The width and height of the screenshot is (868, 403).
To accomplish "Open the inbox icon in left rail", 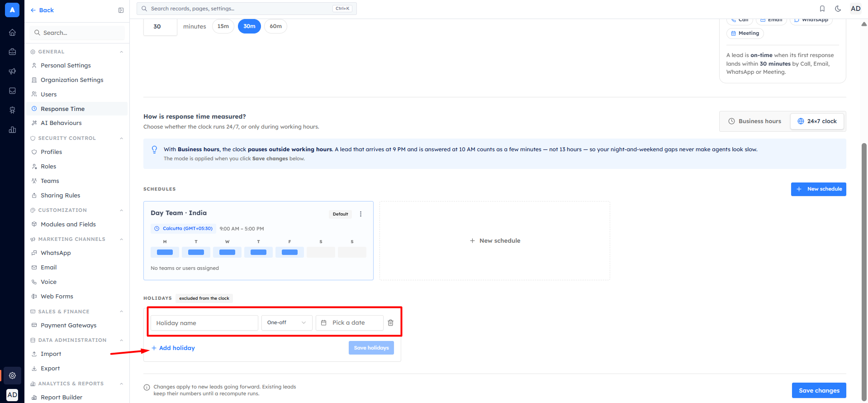I will point(12,91).
